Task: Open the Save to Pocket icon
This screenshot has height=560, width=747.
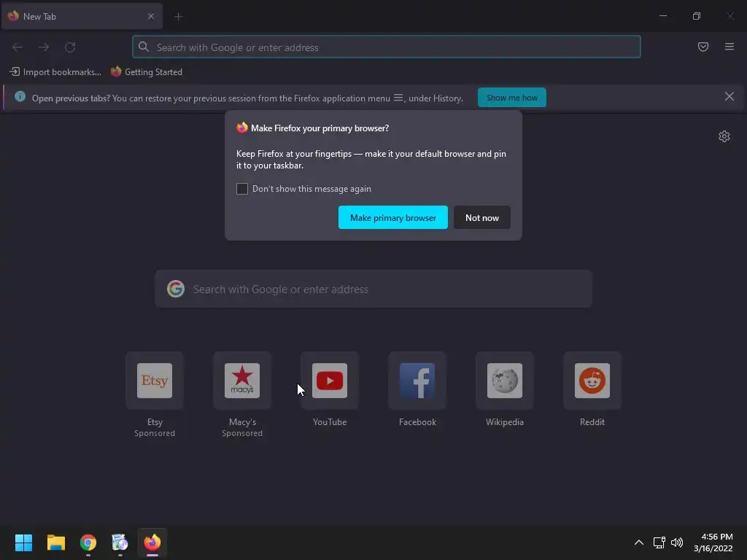Action: 703,47
